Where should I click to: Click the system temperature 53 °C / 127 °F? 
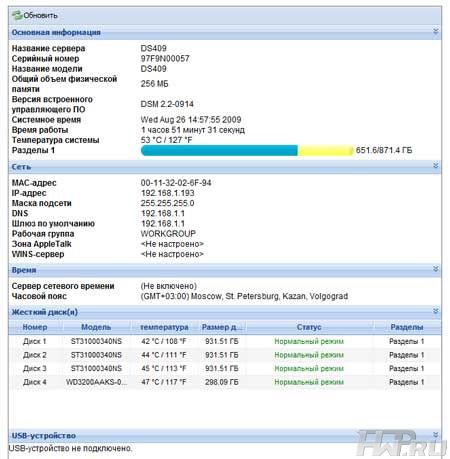click(166, 140)
